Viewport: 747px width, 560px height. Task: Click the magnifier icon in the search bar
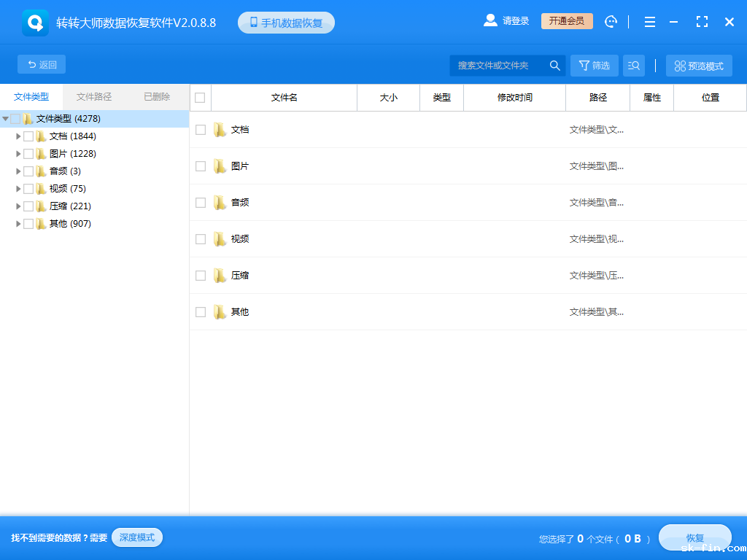click(x=554, y=65)
